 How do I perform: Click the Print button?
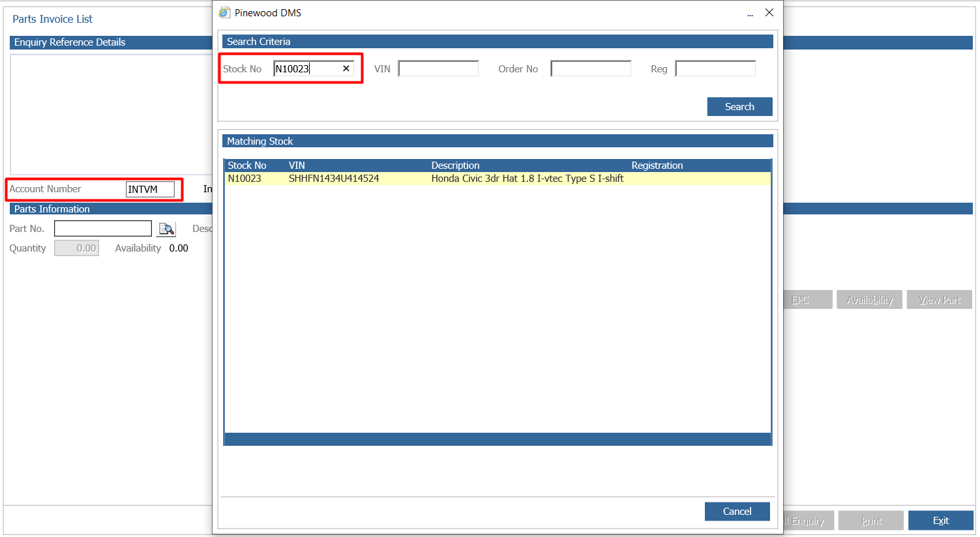click(871, 521)
